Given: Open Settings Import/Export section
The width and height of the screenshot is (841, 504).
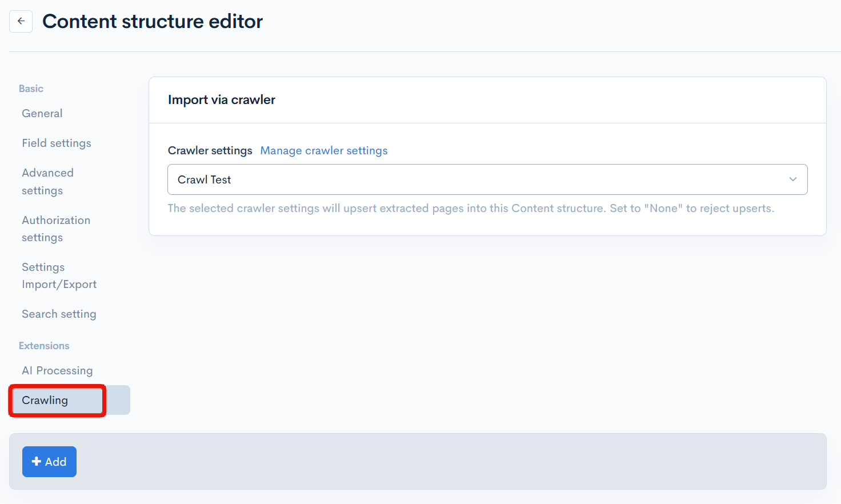Looking at the screenshot, I should pos(59,275).
